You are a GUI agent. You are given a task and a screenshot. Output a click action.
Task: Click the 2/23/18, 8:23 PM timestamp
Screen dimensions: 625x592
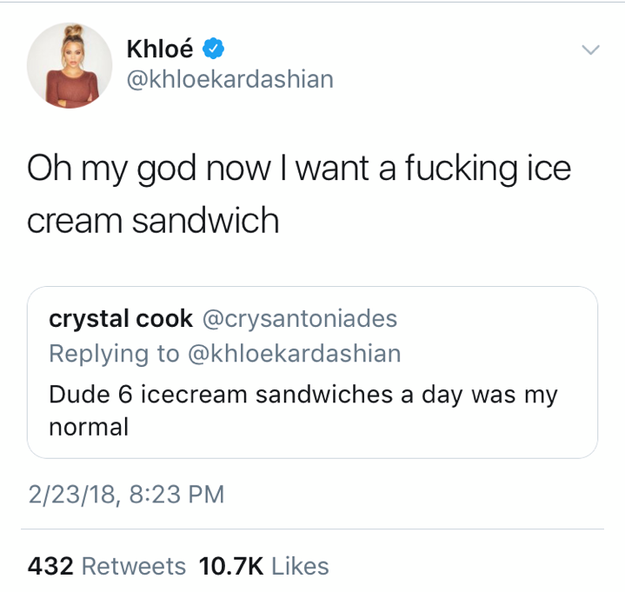coord(126,494)
